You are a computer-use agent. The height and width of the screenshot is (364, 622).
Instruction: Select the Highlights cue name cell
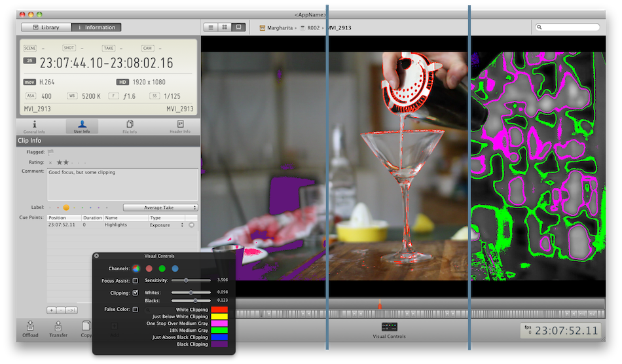pyautogui.click(x=116, y=225)
